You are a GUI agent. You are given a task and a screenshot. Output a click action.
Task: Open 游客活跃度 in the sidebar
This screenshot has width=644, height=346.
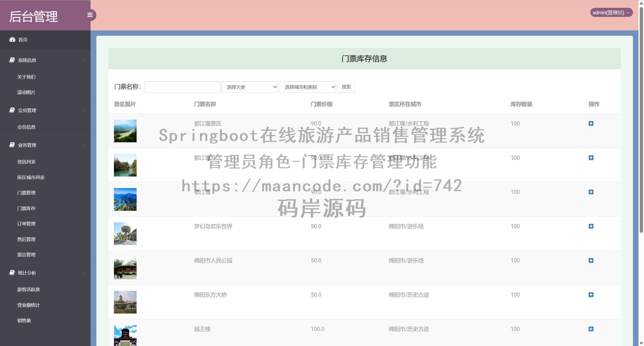click(28, 289)
